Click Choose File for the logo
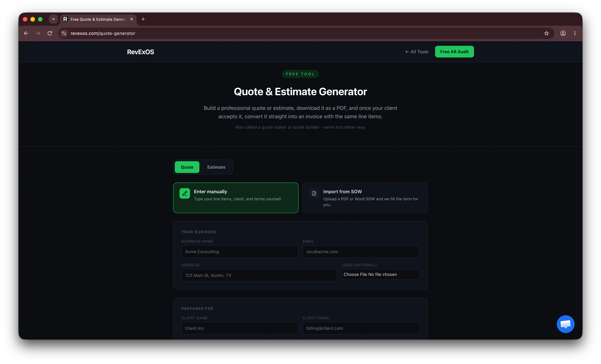This screenshot has height=364, width=601. pos(355,274)
